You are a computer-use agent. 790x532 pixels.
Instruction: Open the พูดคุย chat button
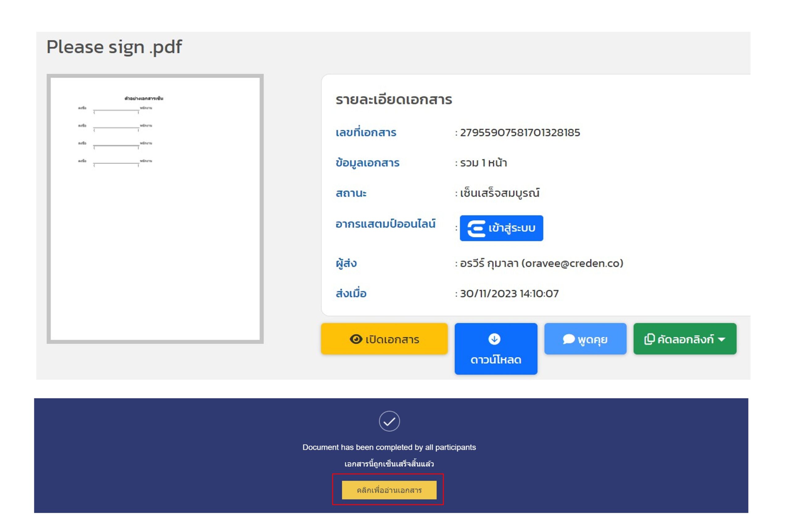pyautogui.click(x=585, y=339)
